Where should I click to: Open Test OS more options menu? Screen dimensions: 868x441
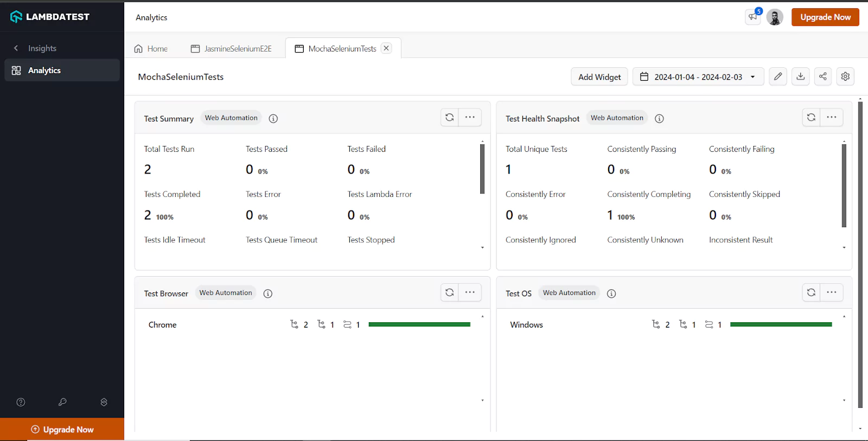point(832,292)
